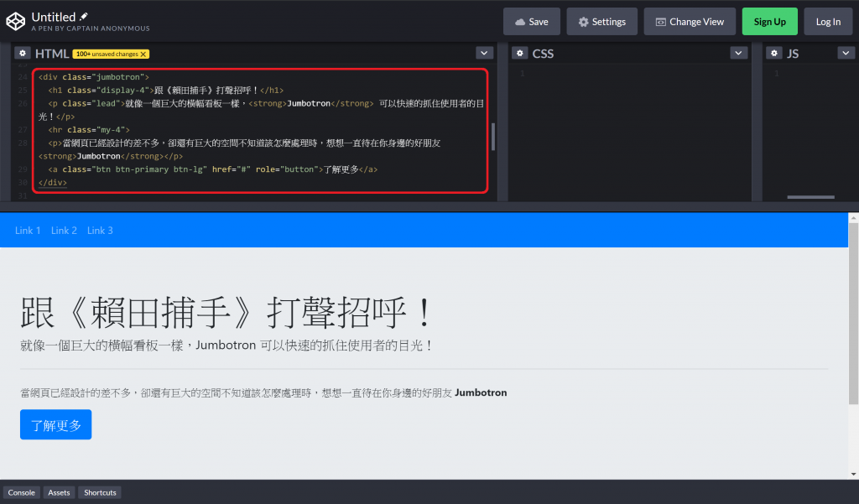Click the blue 了解更多 button

pos(56,424)
